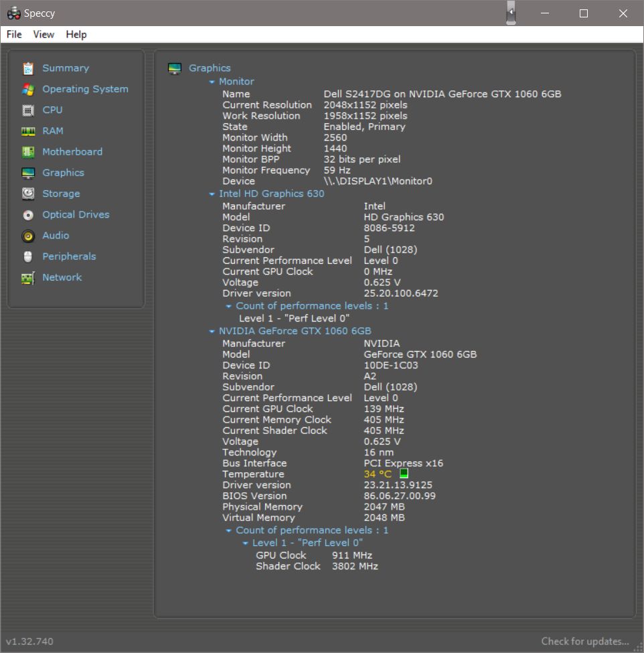Click the Graphics label in the sidebar
This screenshot has width=644, height=653.
click(x=63, y=173)
